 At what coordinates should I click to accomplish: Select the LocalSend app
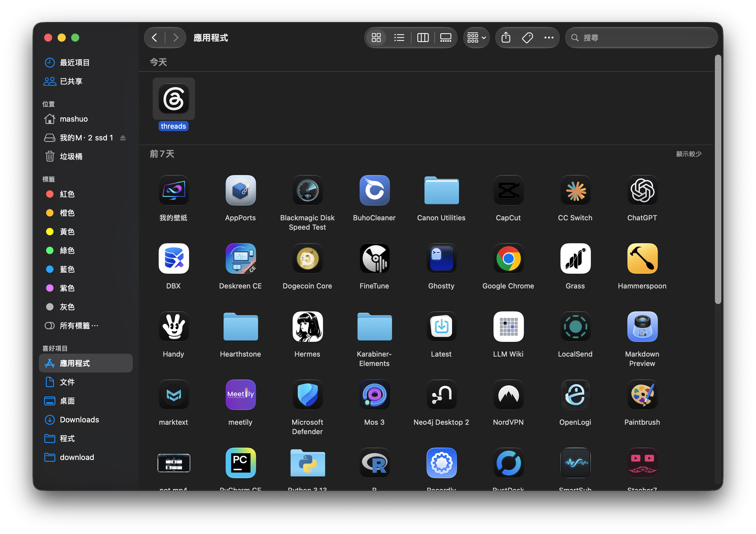(x=575, y=327)
